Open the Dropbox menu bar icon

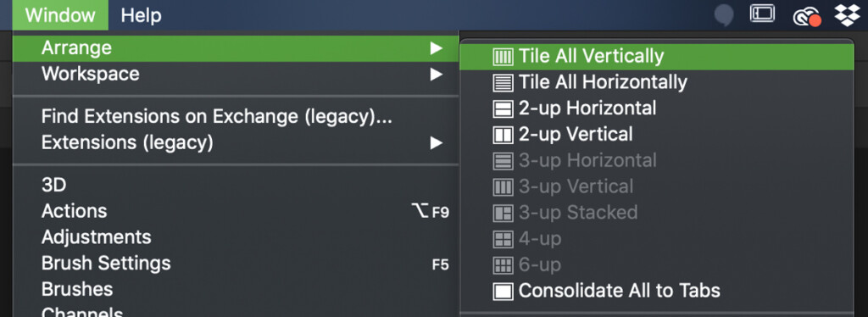pyautogui.click(x=847, y=15)
